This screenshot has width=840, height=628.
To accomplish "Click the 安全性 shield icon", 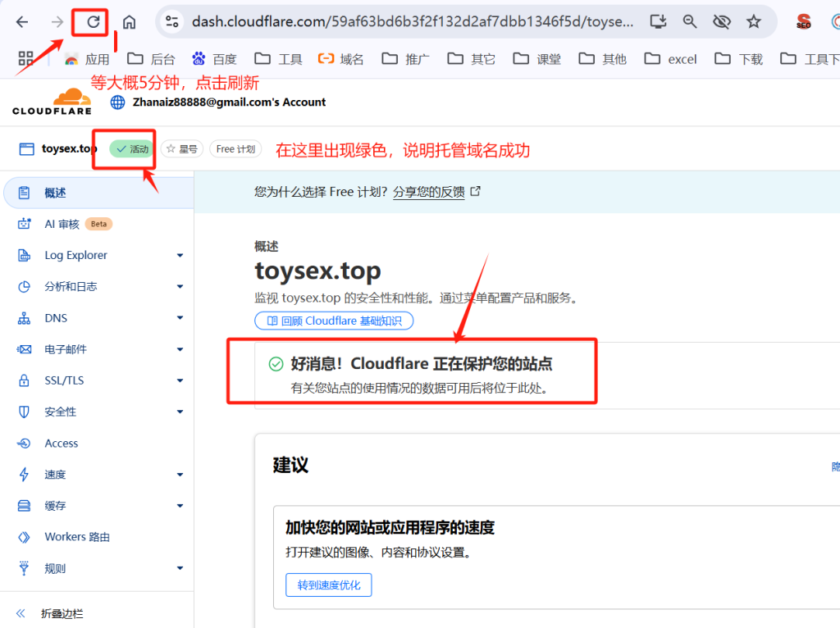I will click(24, 412).
